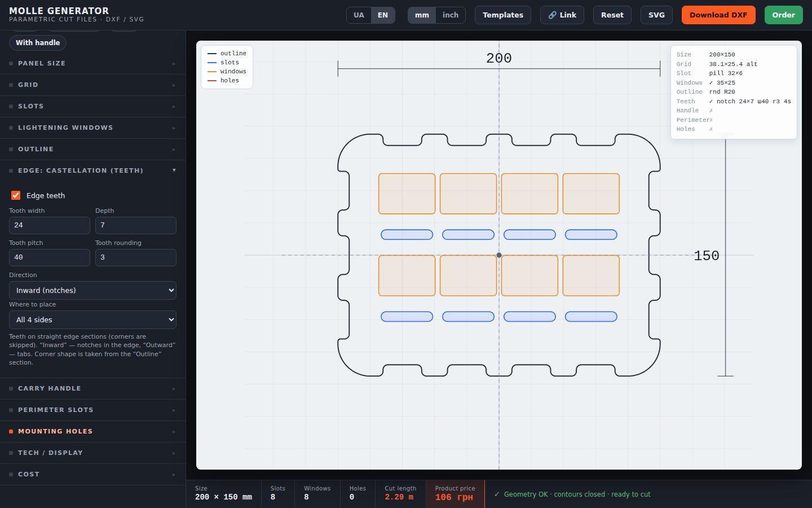This screenshot has height=508, width=812.
Task: Edit the Tooth width field
Action: coord(50,225)
